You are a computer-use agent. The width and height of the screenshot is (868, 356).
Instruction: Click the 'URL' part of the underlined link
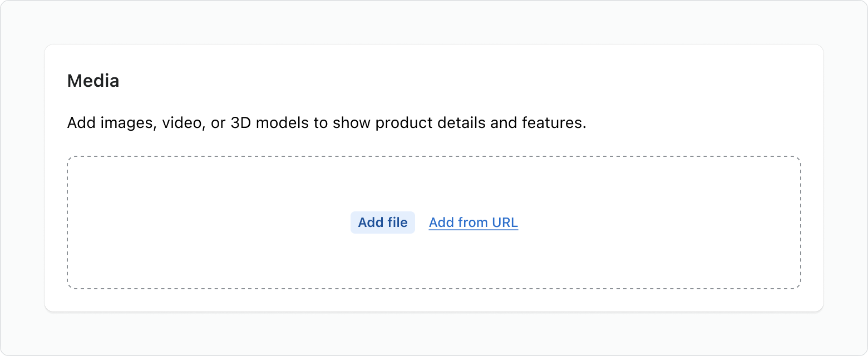(x=505, y=222)
